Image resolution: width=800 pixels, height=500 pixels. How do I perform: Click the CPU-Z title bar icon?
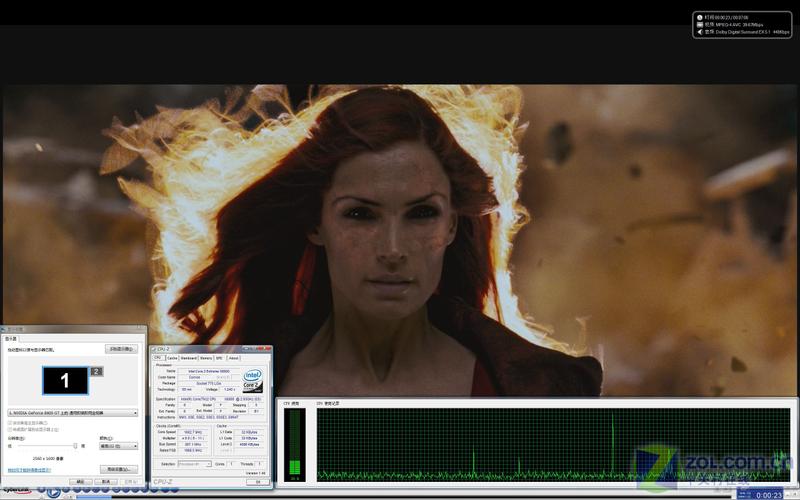[154, 348]
